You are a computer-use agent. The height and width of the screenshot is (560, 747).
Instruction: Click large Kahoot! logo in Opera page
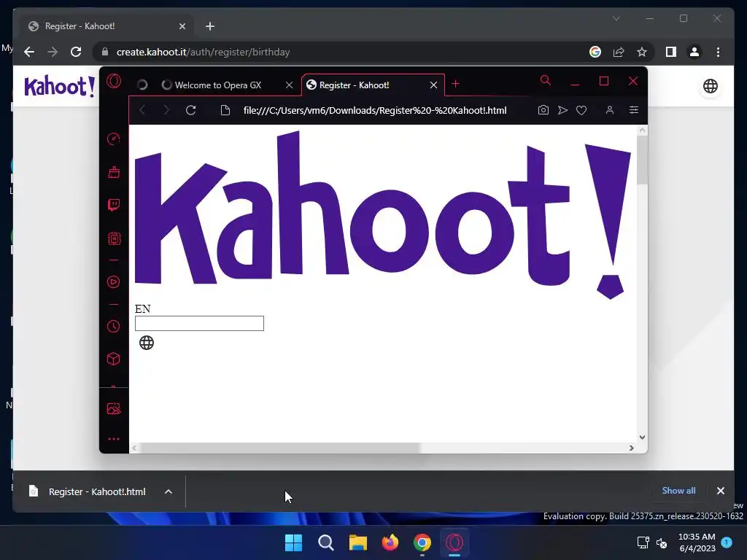382,215
